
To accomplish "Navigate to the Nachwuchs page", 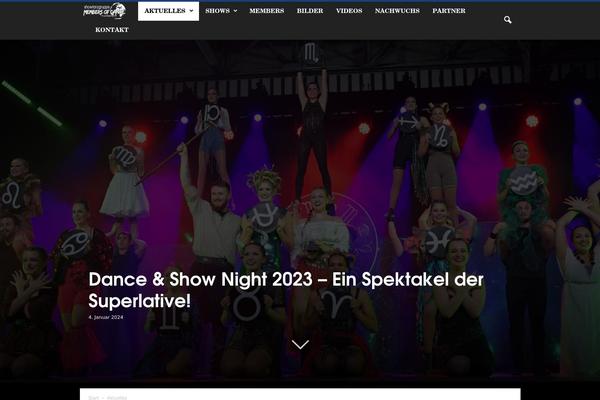I will point(397,11).
